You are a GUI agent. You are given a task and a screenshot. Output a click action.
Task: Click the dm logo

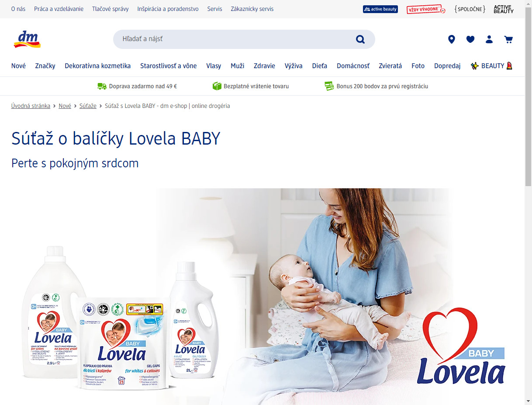click(x=27, y=39)
